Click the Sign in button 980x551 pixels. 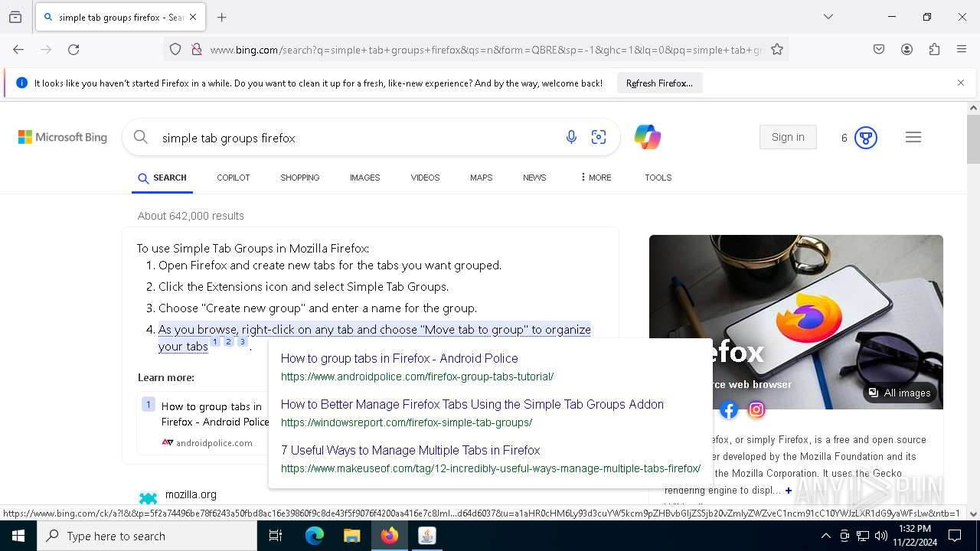788,137
